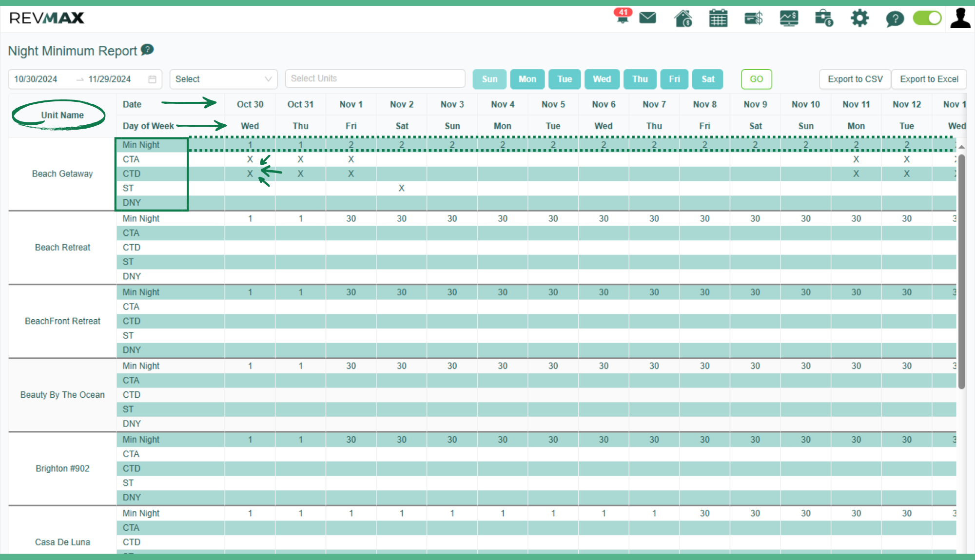Click the vertical table scrollbar
The height and width of the screenshot is (560, 975).
(961, 270)
